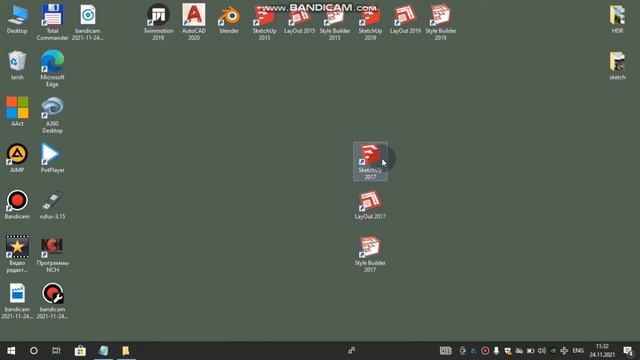640x360 pixels.
Task: Select the trash recycle bin icon
Action: click(17, 66)
